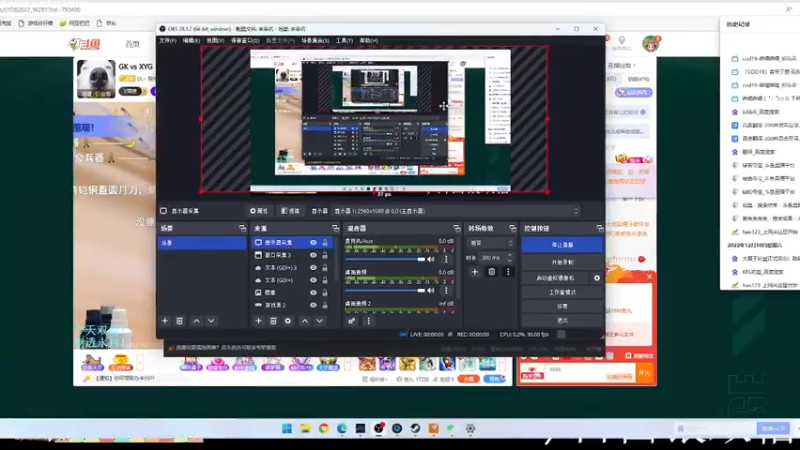
Task: Remove selected scene with trash icon
Action: tap(180, 321)
